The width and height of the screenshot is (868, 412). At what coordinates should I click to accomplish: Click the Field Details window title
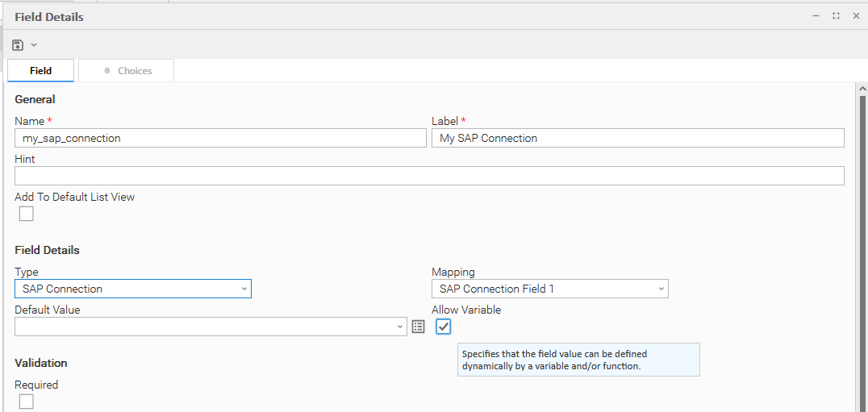click(49, 17)
